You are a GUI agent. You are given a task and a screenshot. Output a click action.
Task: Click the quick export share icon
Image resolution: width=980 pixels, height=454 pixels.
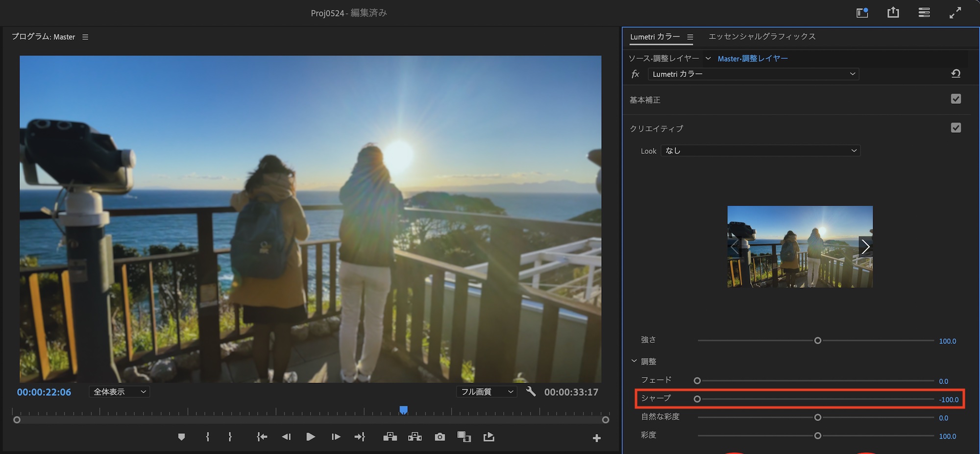click(x=893, y=12)
